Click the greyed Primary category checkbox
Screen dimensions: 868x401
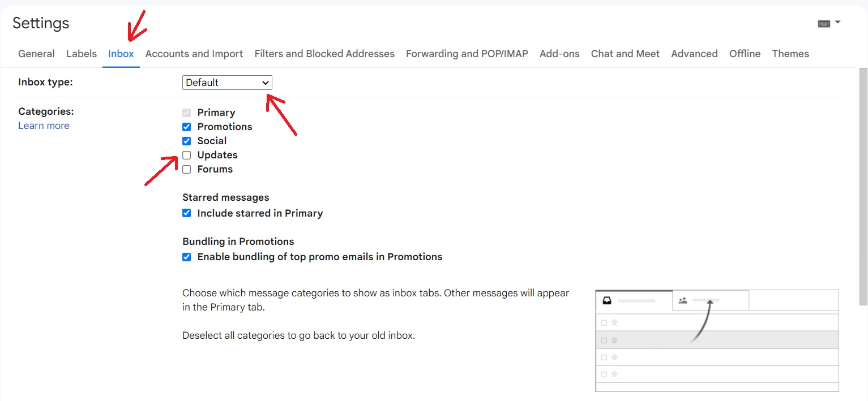click(187, 113)
